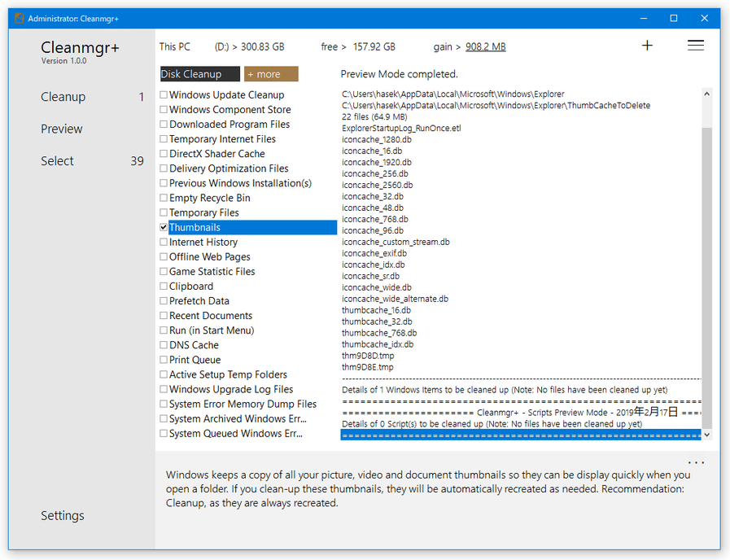The image size is (730, 560).
Task: Click the free 157.92 GB value
Action: [x=374, y=47]
